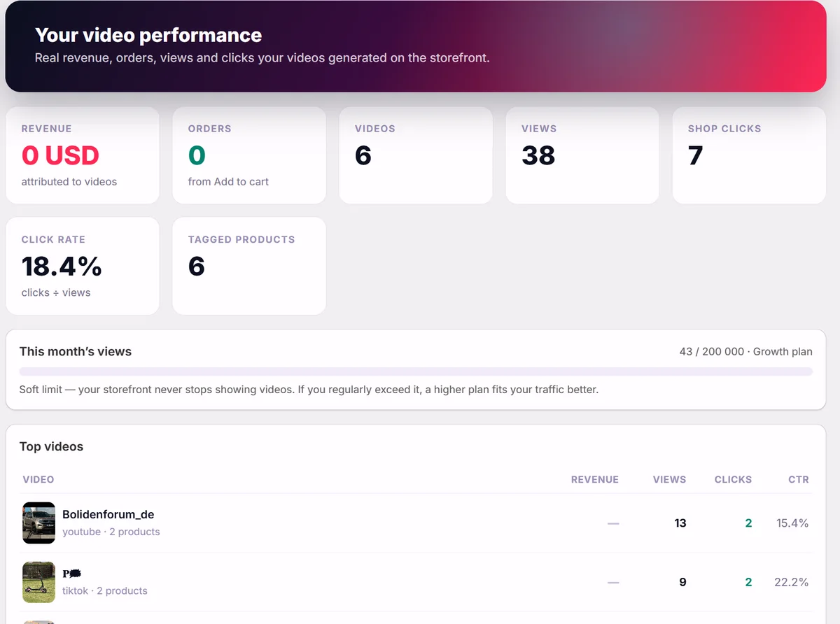Click the clicks value in tiktok row
This screenshot has width=840, height=624.
pyautogui.click(x=748, y=582)
